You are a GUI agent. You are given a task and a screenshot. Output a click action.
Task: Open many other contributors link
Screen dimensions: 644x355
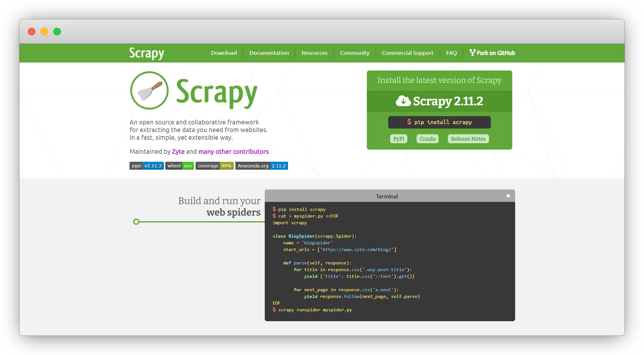pyautogui.click(x=233, y=152)
